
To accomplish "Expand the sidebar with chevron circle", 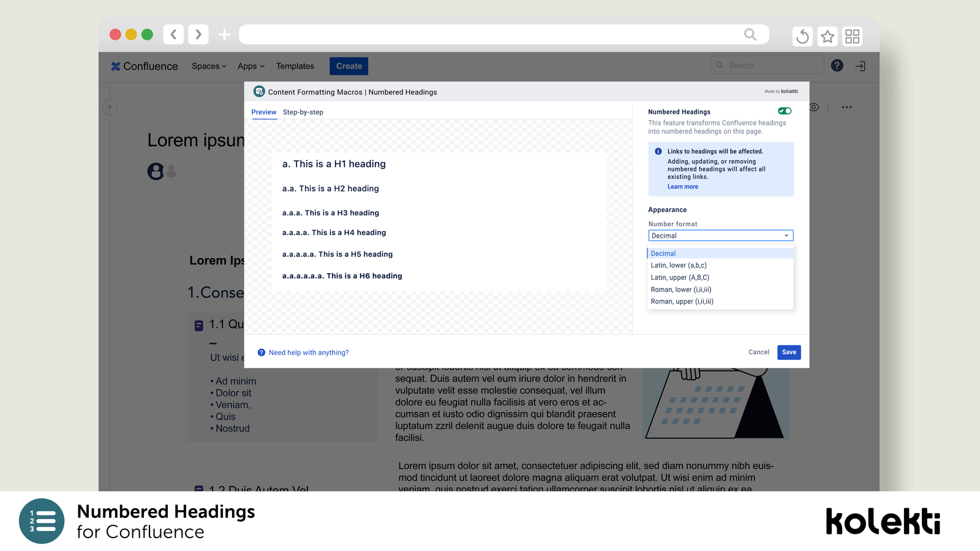I will (x=110, y=107).
